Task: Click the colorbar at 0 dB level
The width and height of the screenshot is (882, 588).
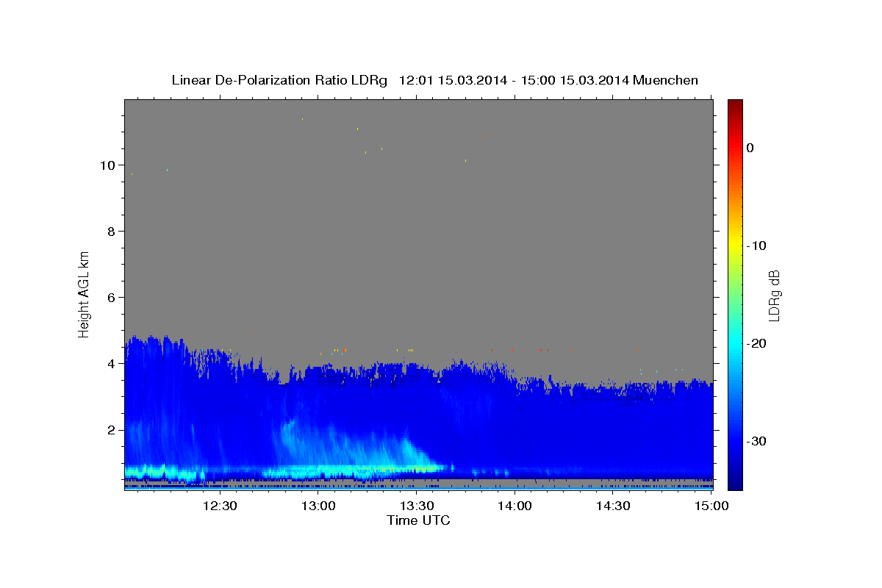Action: point(735,148)
